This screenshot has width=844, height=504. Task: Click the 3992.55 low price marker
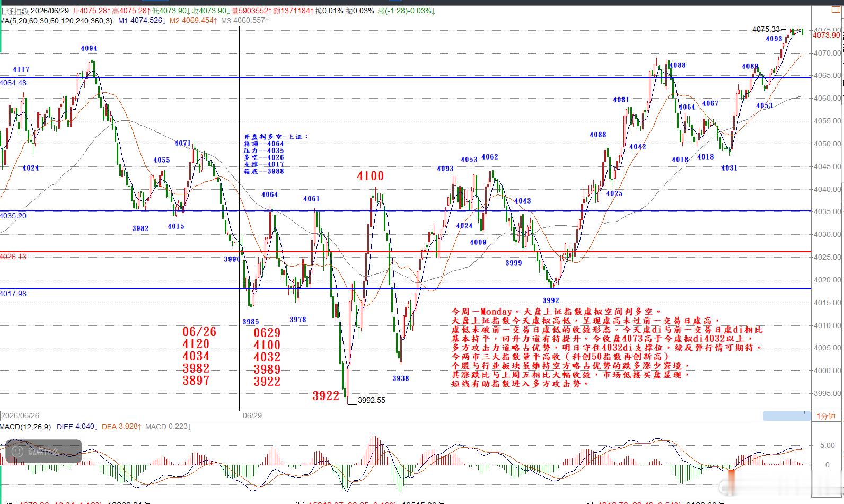point(372,401)
